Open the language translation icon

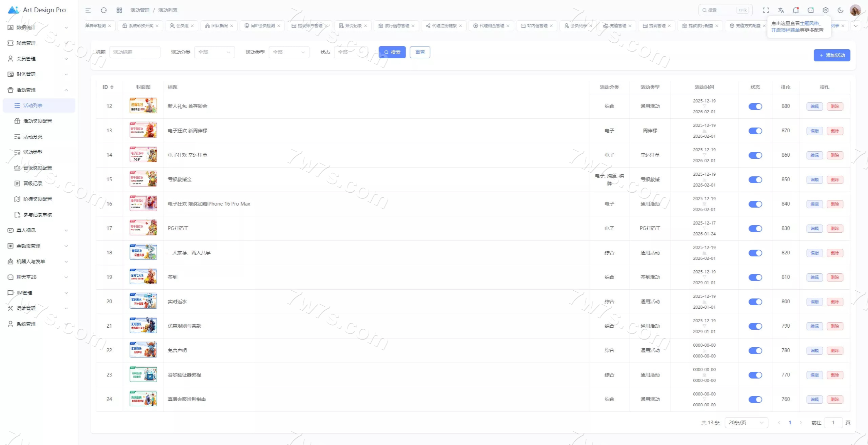[781, 10]
